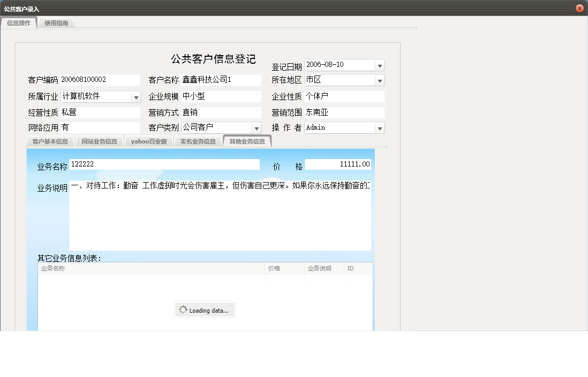588x377 pixels.
Task: Close the 公共客户录入 window
Action: click(x=579, y=9)
